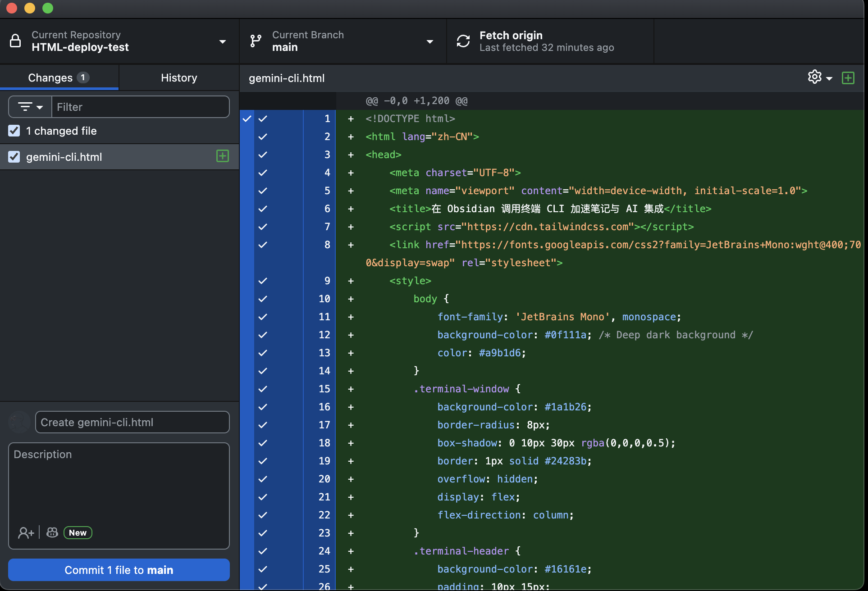Open the filter options dropdown

point(30,107)
